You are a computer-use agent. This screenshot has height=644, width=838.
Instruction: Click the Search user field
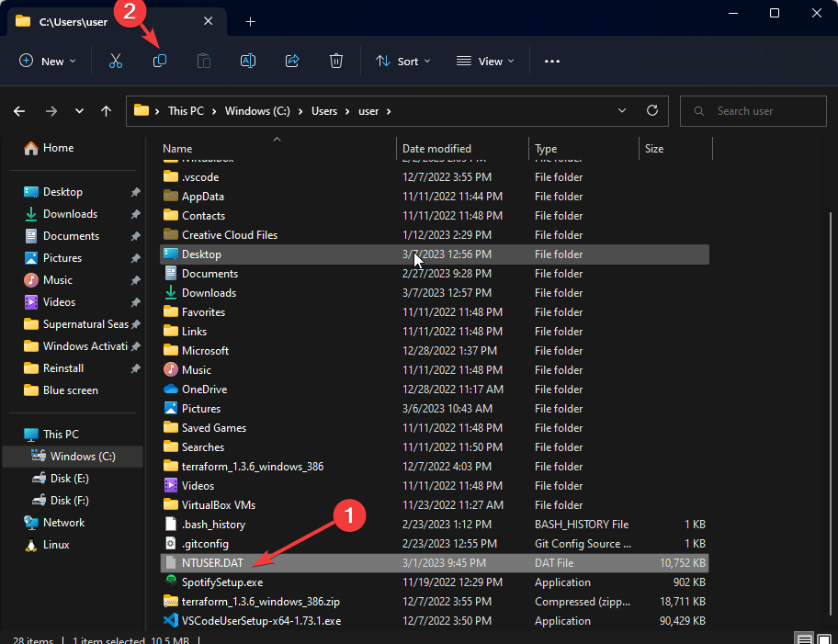(x=753, y=111)
